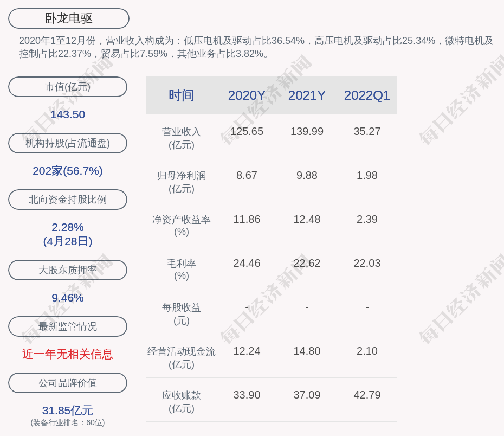Select the 市值(亿元) label pill

pyautogui.click(x=68, y=87)
